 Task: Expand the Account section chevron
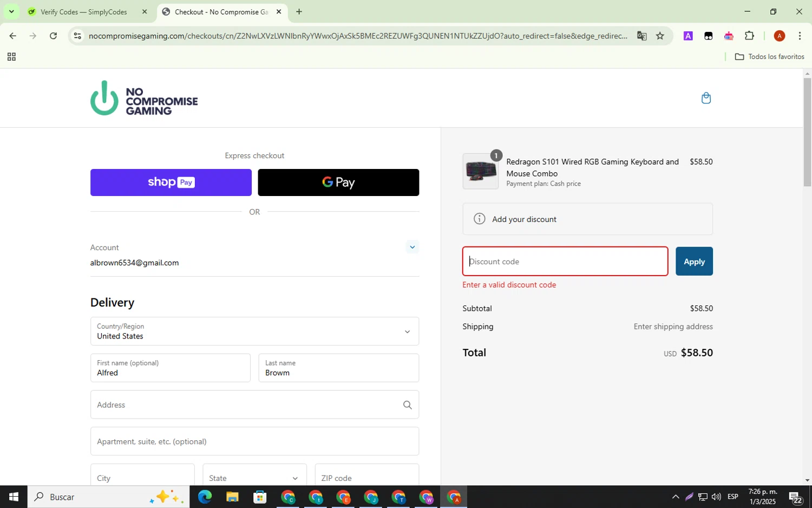412,247
